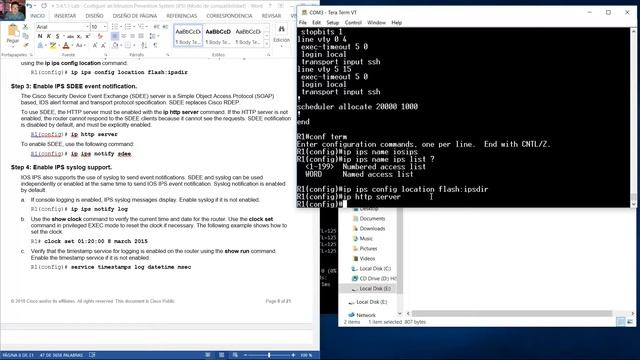
Task: Click the Shrink Font icon
Action: [x=103, y=45]
